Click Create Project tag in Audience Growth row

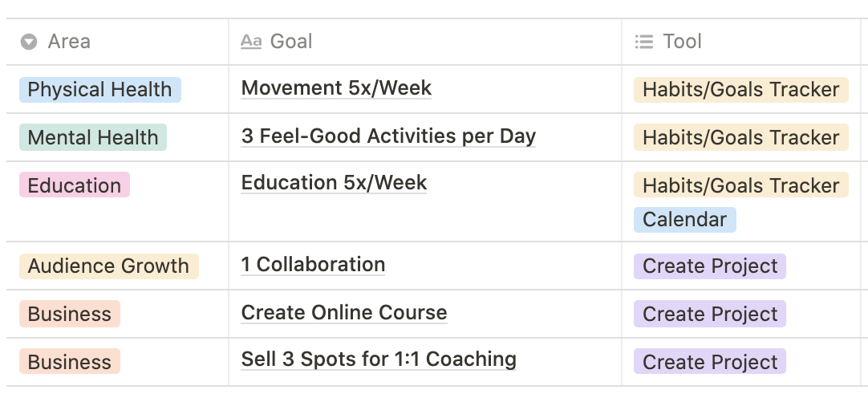click(x=710, y=266)
